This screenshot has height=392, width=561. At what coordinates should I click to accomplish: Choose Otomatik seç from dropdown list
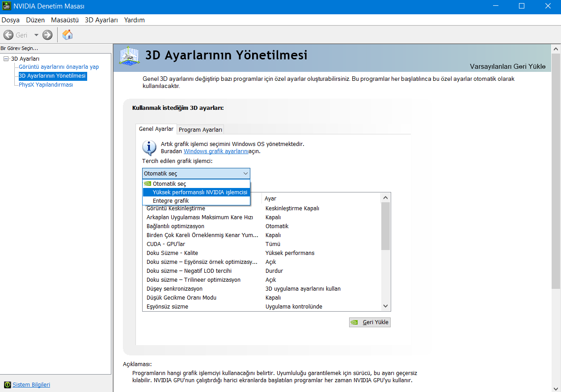[x=196, y=183]
